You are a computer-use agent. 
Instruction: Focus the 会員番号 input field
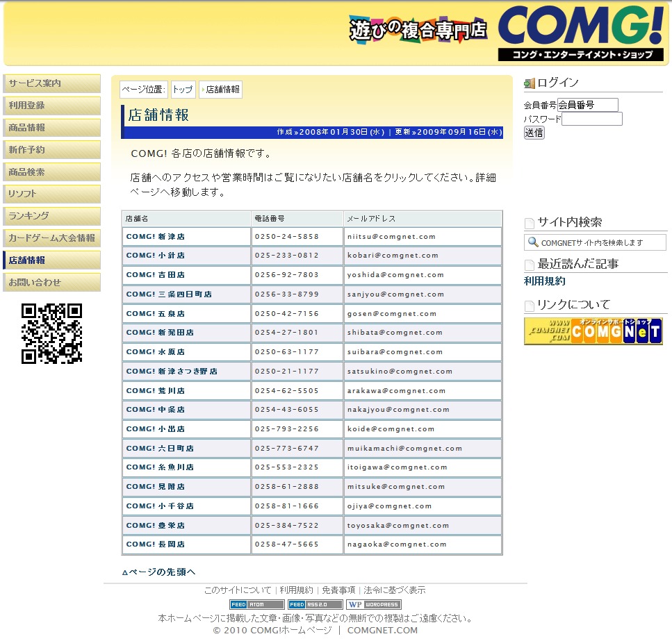coord(588,105)
